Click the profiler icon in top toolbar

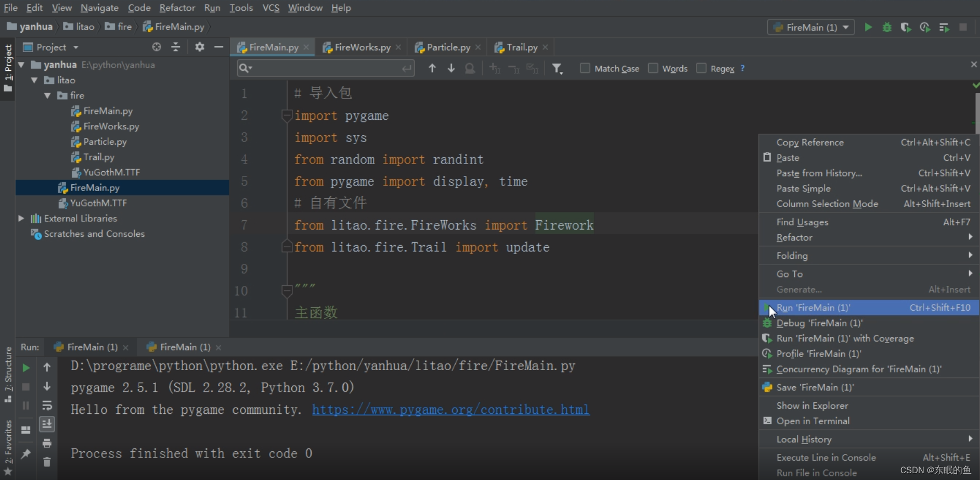pyautogui.click(x=925, y=27)
